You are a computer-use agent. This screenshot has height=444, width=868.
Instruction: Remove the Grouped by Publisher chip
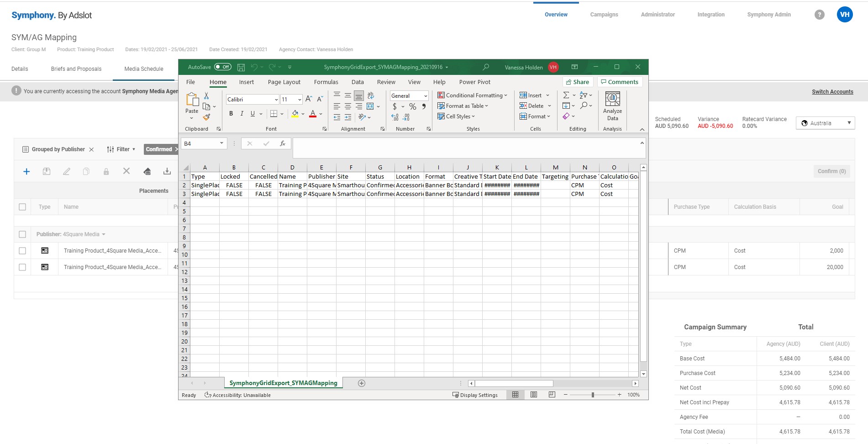(x=91, y=149)
